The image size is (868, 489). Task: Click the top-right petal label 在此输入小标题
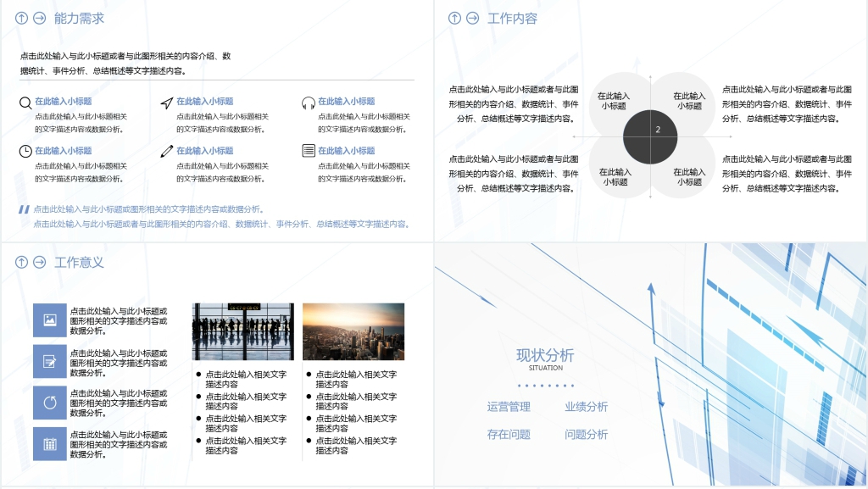tap(689, 101)
